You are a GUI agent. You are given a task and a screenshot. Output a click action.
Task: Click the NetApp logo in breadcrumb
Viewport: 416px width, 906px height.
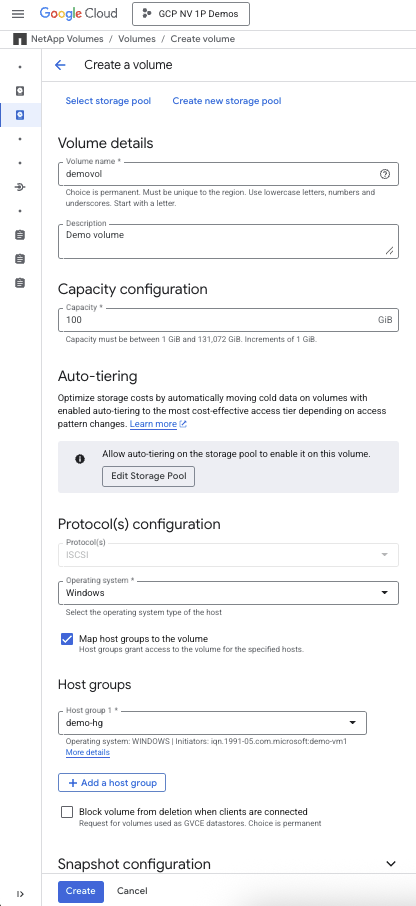point(20,39)
